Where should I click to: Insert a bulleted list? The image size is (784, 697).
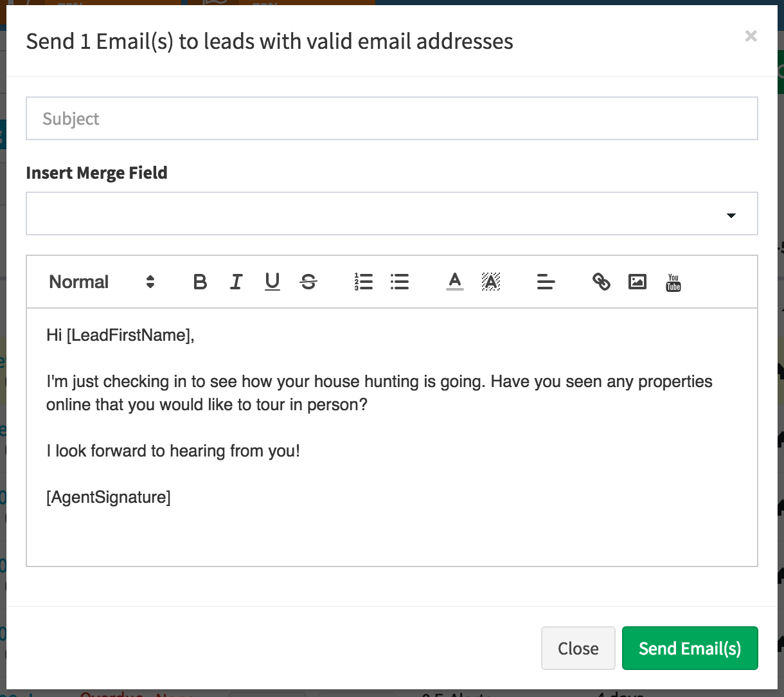pyautogui.click(x=399, y=282)
